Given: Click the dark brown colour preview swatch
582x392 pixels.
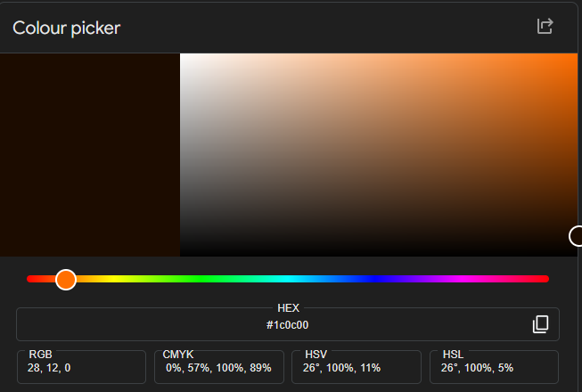Looking at the screenshot, I should (90, 155).
